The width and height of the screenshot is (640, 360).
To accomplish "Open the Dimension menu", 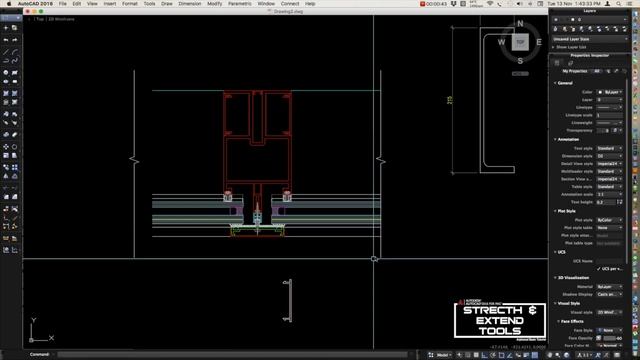I will 190,4.
